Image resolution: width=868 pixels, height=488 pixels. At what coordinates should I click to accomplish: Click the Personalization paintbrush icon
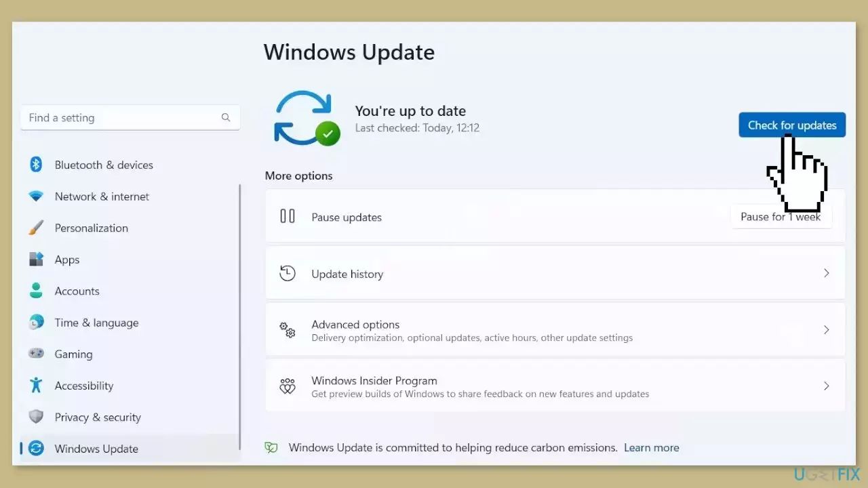tap(36, 228)
